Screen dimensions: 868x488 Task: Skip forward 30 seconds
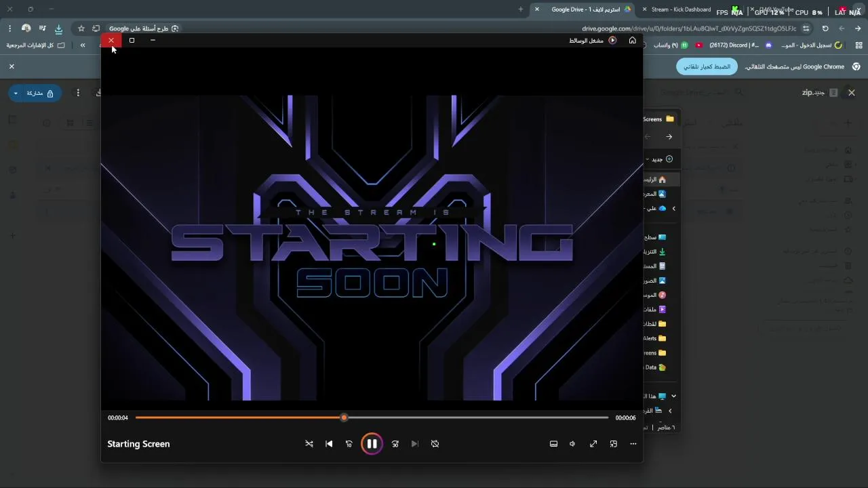coord(395,444)
